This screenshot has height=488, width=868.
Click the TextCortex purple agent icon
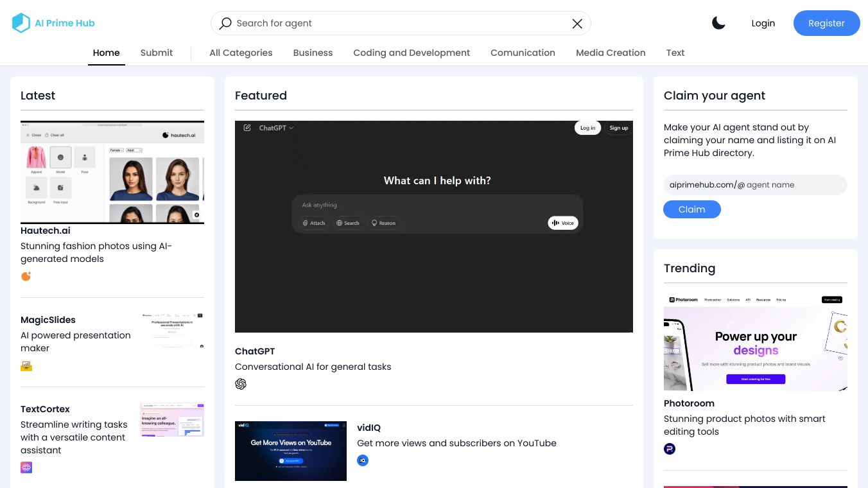[26, 467]
